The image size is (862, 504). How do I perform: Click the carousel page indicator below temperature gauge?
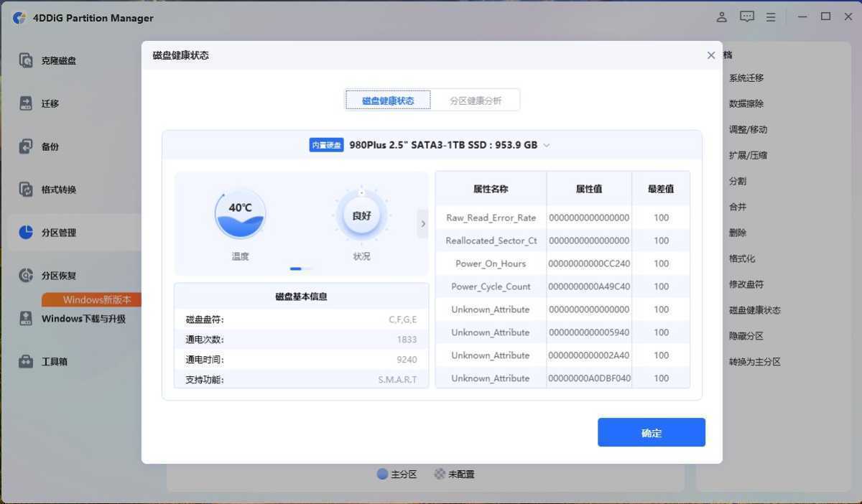pos(296,268)
